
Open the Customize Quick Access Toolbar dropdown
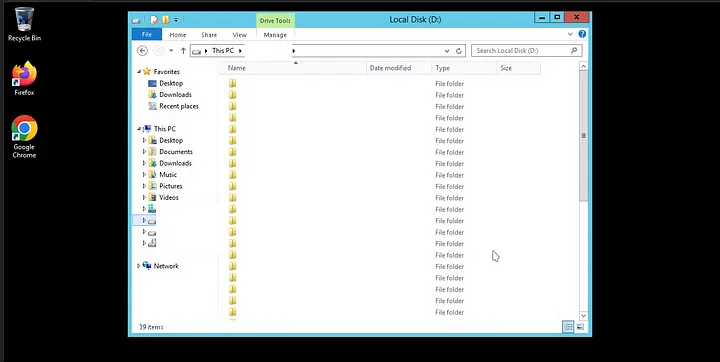click(x=176, y=20)
